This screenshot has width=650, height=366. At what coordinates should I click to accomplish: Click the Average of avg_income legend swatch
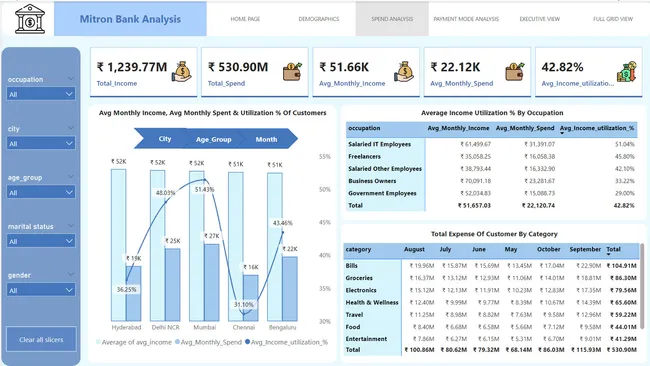pos(98,342)
